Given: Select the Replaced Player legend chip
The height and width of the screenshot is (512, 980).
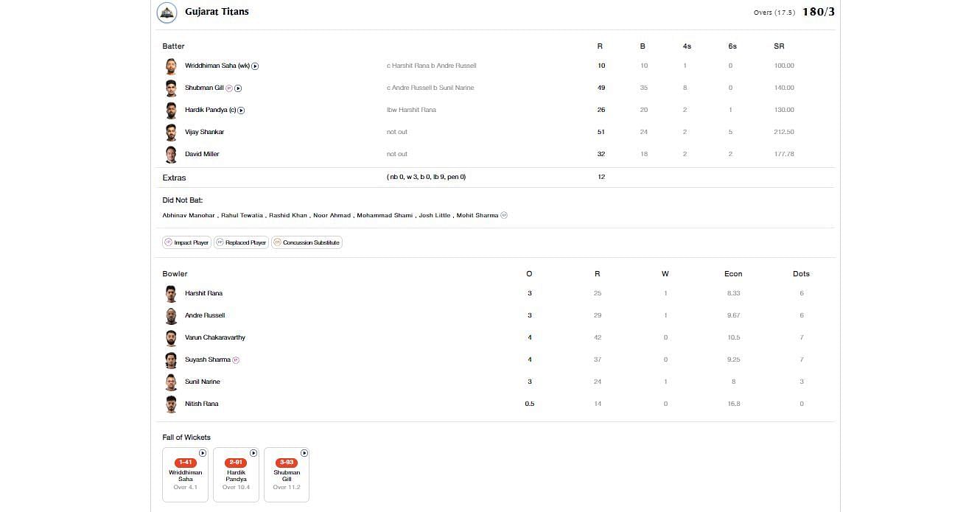Looking at the screenshot, I should tap(241, 242).
